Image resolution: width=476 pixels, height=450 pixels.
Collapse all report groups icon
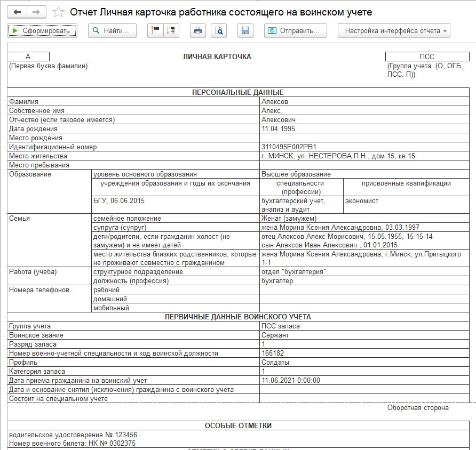click(x=156, y=30)
